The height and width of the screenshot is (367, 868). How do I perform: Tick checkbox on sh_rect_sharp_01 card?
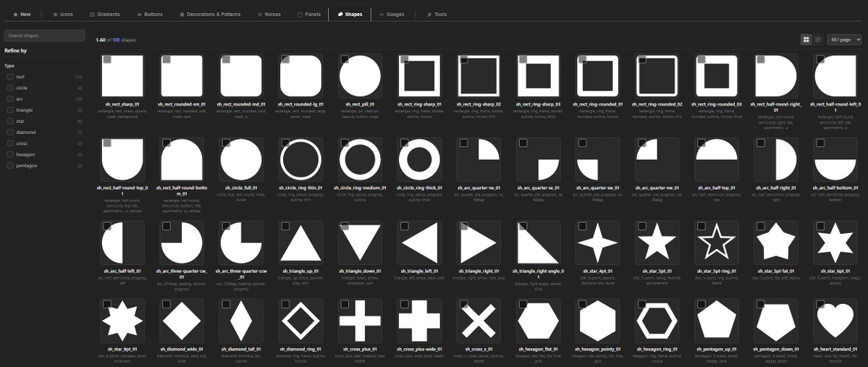pos(107,59)
